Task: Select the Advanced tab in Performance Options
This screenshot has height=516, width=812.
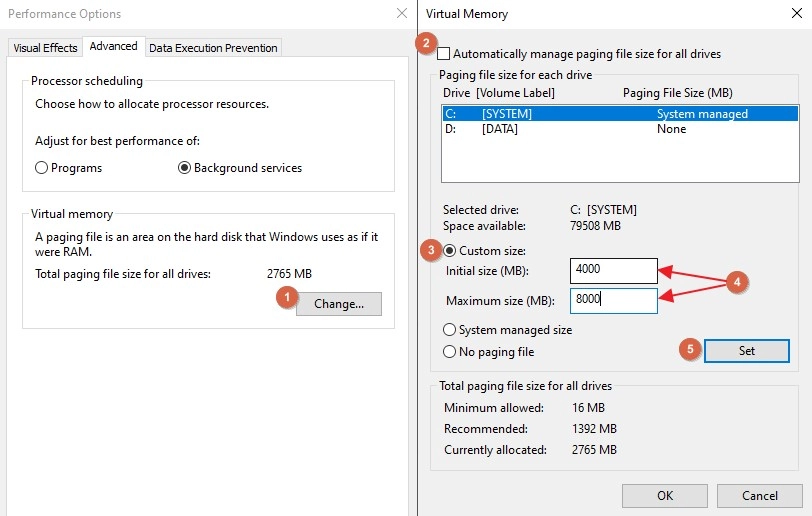Action: (113, 46)
